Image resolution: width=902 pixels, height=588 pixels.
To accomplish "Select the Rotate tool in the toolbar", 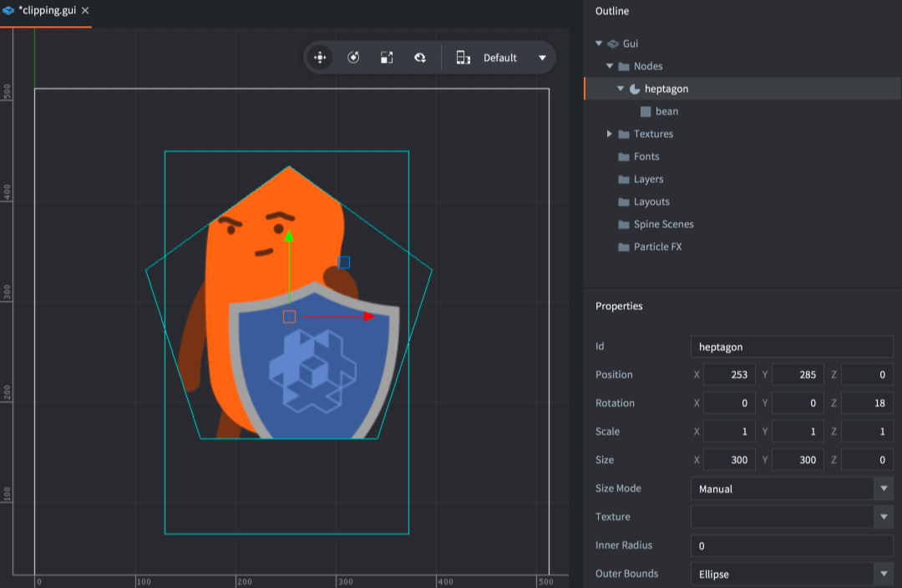I will pyautogui.click(x=354, y=58).
